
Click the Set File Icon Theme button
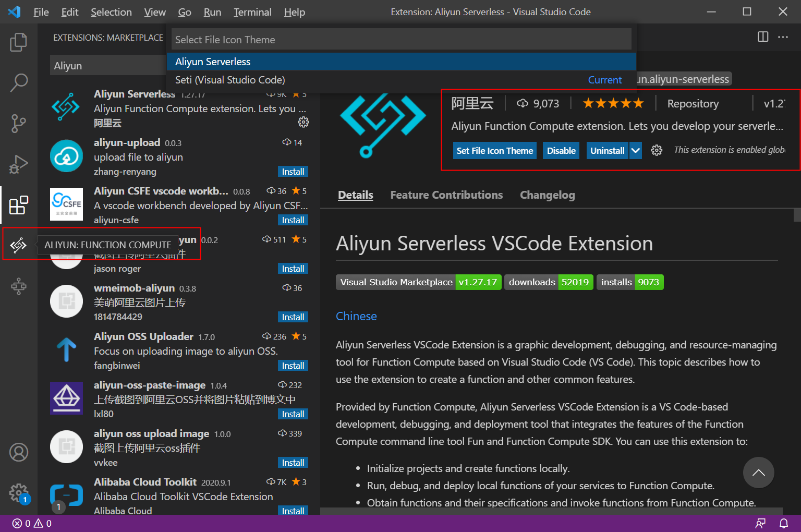pyautogui.click(x=495, y=151)
